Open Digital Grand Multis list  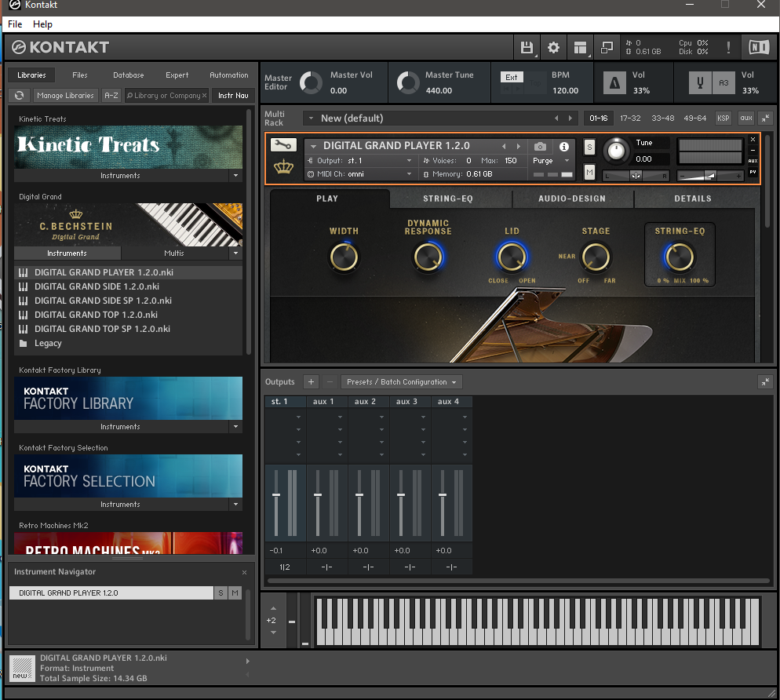[x=174, y=253]
